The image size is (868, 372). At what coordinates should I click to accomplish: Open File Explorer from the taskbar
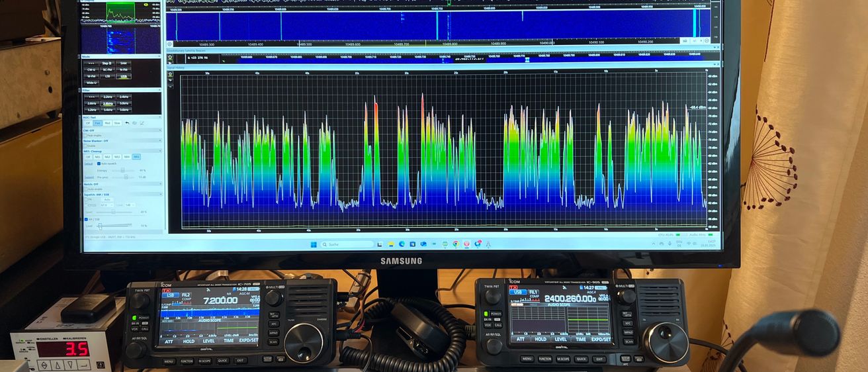point(391,244)
